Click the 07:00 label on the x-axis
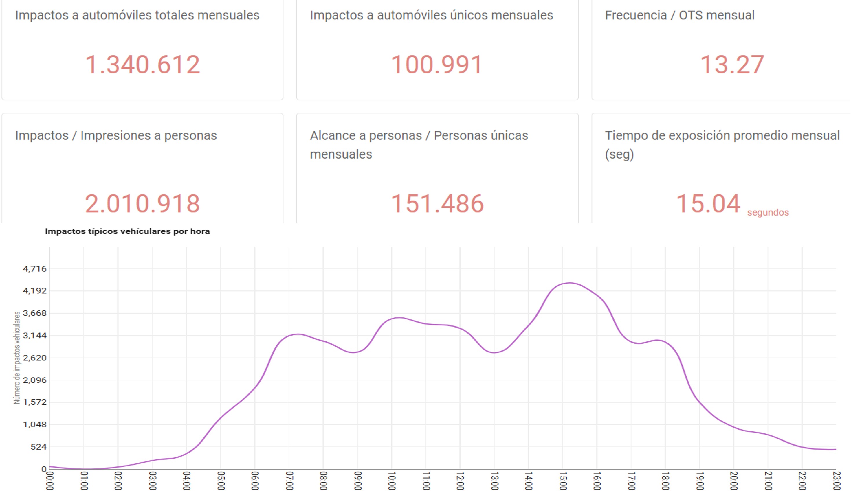Image resolution: width=851 pixels, height=504 pixels. pyautogui.click(x=289, y=481)
